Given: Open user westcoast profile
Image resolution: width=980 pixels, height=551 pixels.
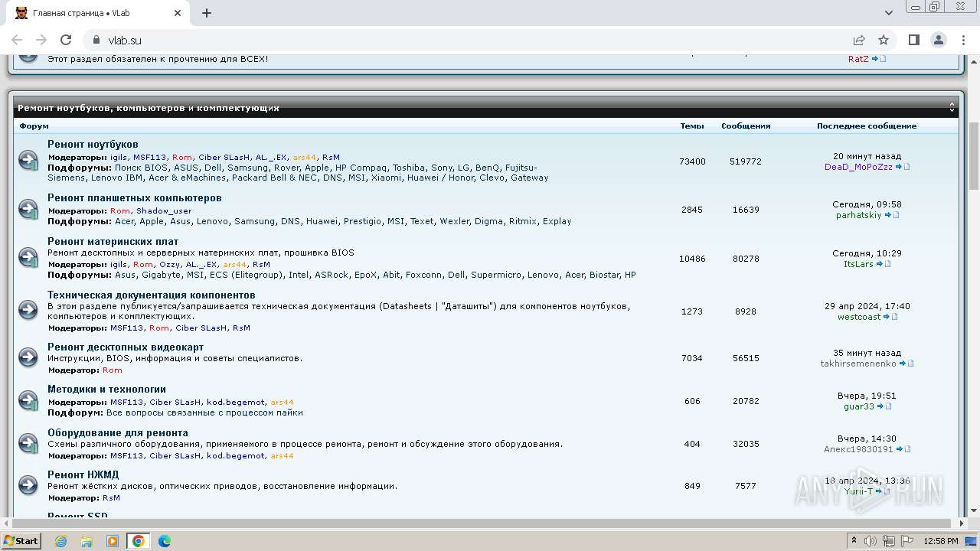Looking at the screenshot, I should click(859, 317).
